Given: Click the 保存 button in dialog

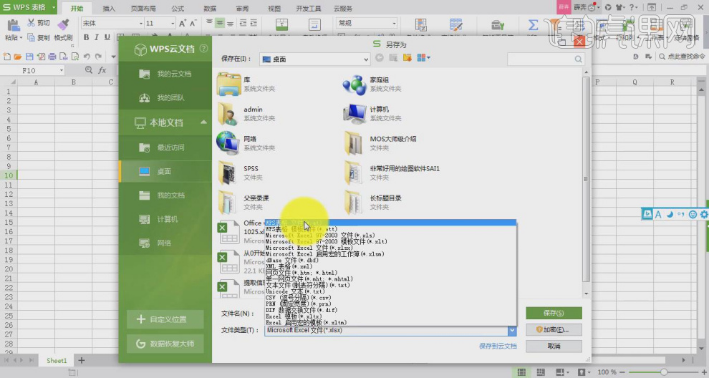Looking at the screenshot, I should pyautogui.click(x=553, y=313).
